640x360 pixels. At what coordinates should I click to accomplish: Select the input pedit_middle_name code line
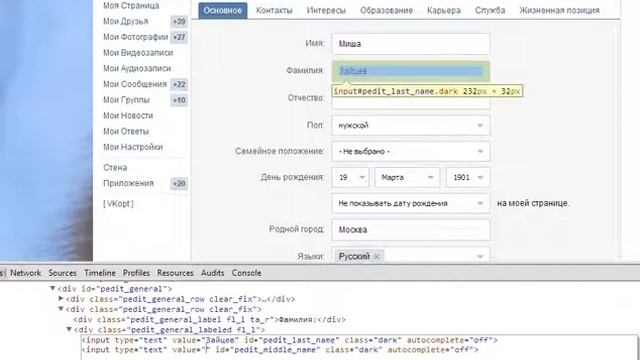point(280,350)
